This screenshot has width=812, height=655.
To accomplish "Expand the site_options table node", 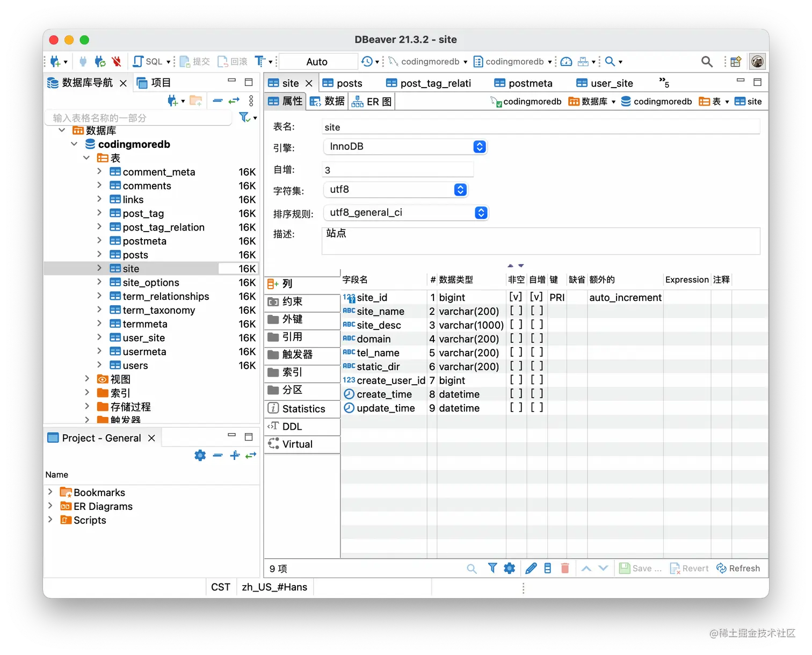I will 99,282.
